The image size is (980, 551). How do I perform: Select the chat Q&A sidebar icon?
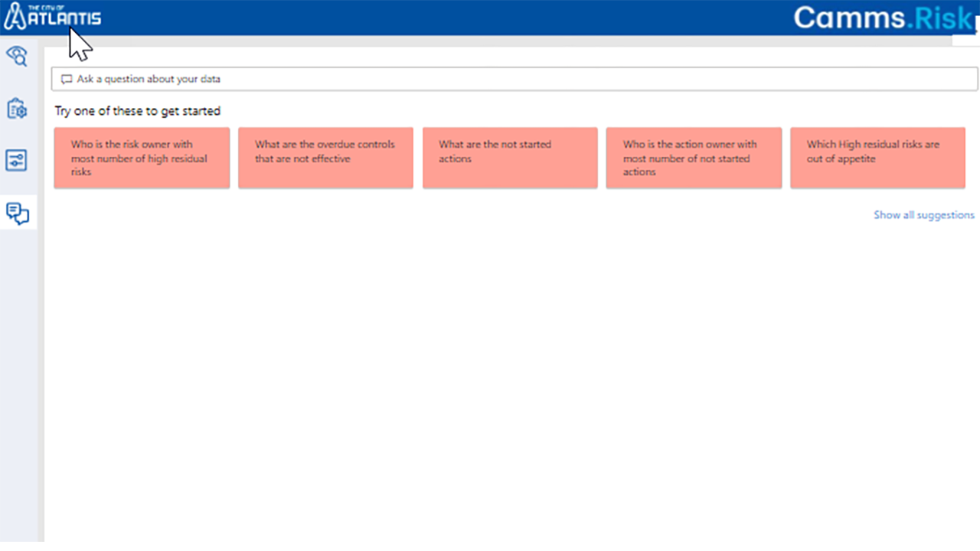point(18,213)
